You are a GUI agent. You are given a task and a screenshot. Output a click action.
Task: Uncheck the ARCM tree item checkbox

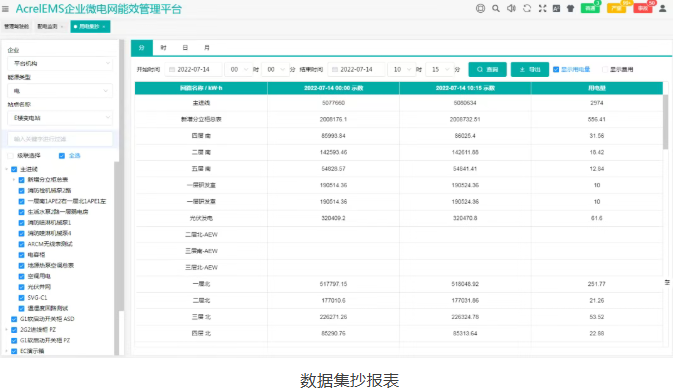point(21,244)
